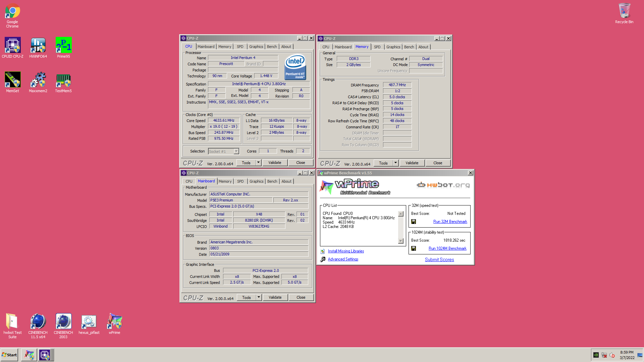Screen dimensions: 644x362
Task: Open Recycle Bin on desktop
Action: pos(624,14)
